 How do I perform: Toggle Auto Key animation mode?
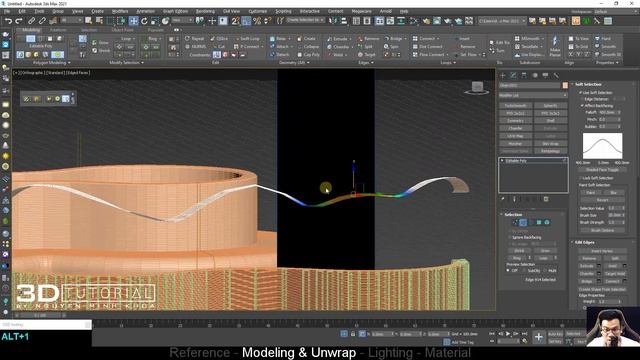pyautogui.click(x=555, y=334)
